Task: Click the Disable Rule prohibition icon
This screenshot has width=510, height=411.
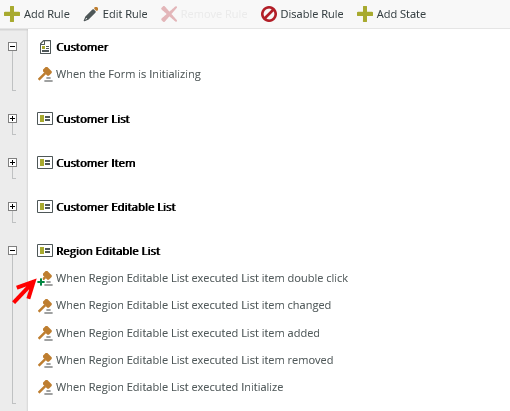Action: click(x=269, y=14)
